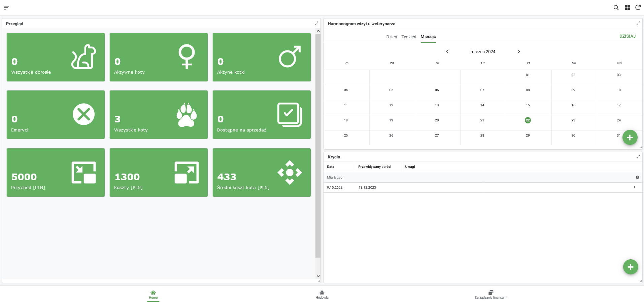This screenshot has width=644, height=302.
Task: Maximize the Krycia panel
Action: coord(638,157)
